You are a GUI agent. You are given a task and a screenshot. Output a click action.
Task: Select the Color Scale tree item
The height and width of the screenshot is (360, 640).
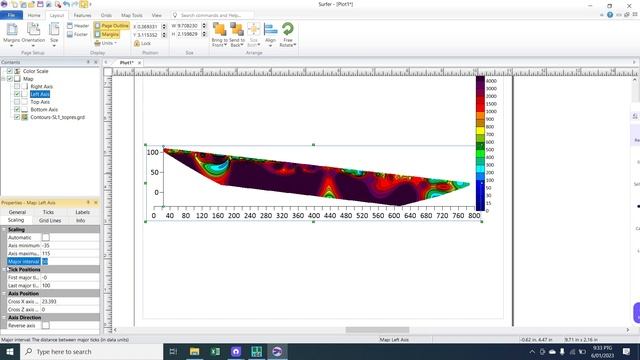coord(36,71)
